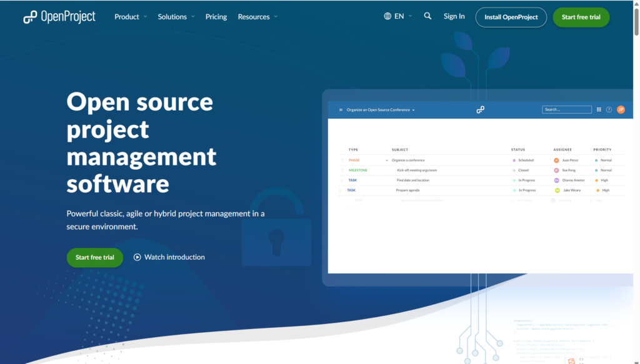Expand the Product menu
Image resolution: width=640 pixels, height=364 pixels.
tap(131, 17)
